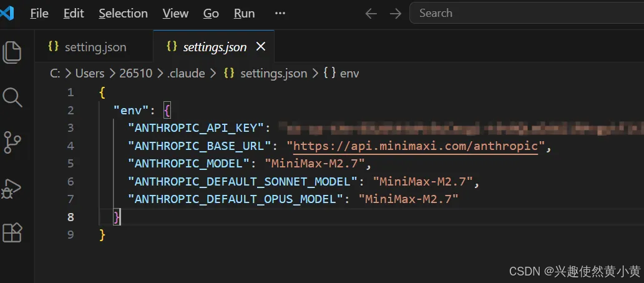The height and width of the screenshot is (283, 644).
Task: Go forward with the right arrow
Action: (396, 14)
